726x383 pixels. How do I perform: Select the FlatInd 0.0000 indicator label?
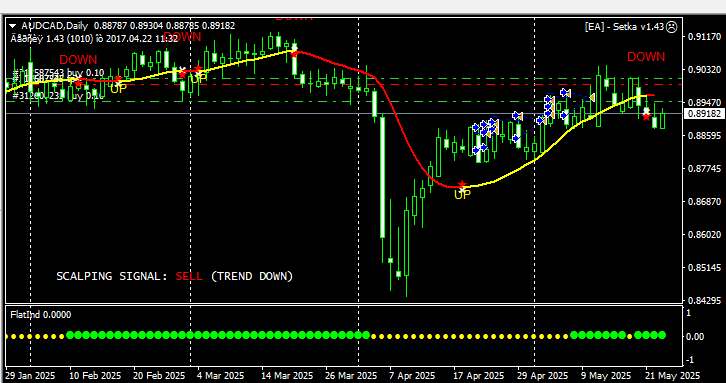pyautogui.click(x=41, y=315)
